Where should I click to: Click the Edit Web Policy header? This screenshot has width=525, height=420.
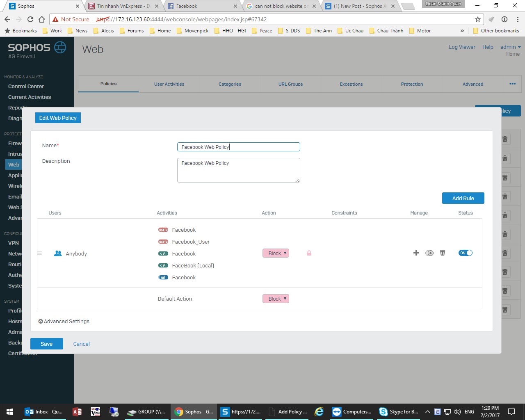click(x=58, y=118)
